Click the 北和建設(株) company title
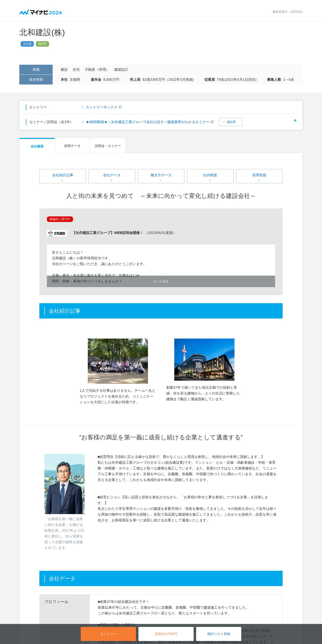This screenshot has height=644, width=322. 42,33
